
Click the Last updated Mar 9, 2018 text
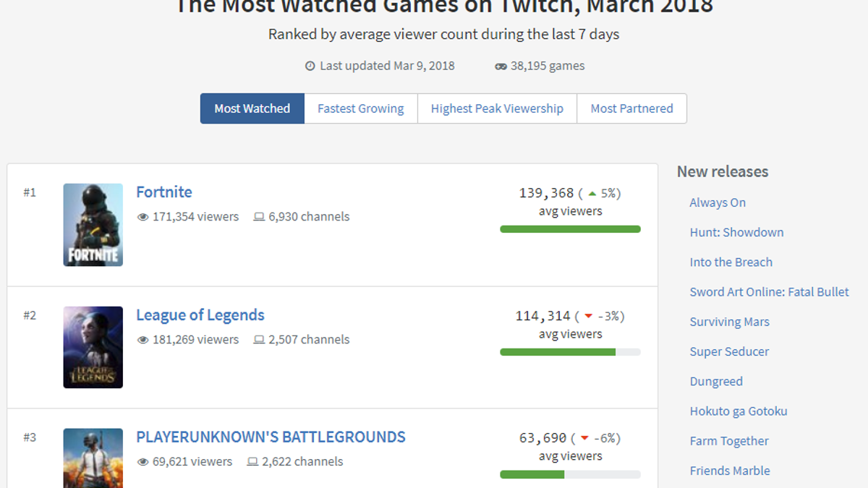387,66
